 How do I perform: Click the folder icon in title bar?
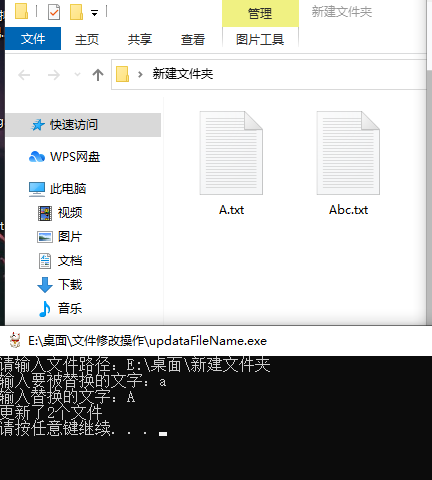coord(21,11)
